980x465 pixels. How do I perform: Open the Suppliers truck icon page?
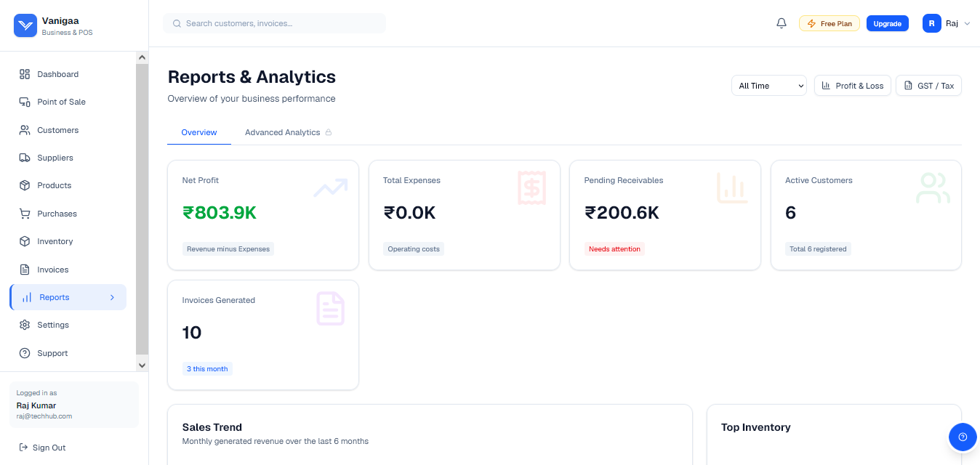25,158
